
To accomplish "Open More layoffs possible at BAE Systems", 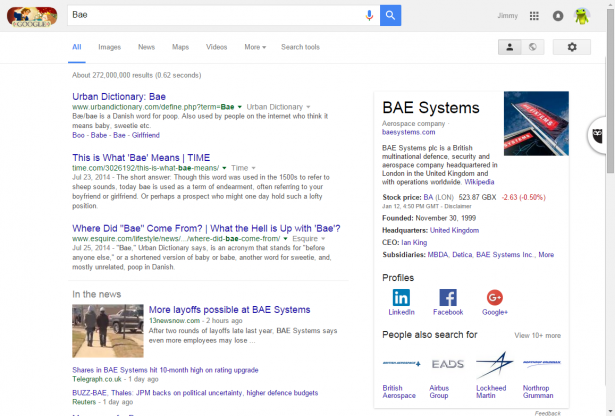I will (x=229, y=310).
